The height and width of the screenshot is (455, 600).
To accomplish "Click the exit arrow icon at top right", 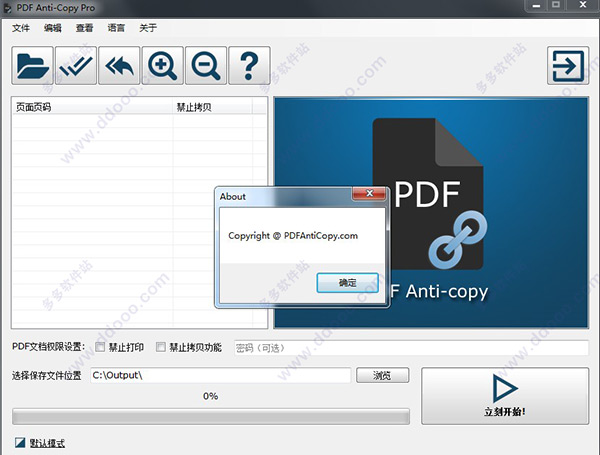I will pos(568,65).
